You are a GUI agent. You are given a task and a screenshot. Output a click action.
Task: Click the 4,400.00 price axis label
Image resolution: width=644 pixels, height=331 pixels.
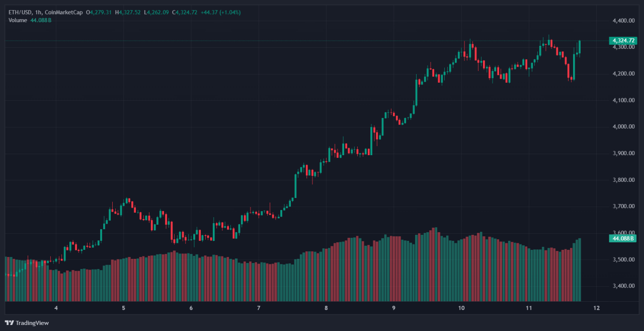623,21
